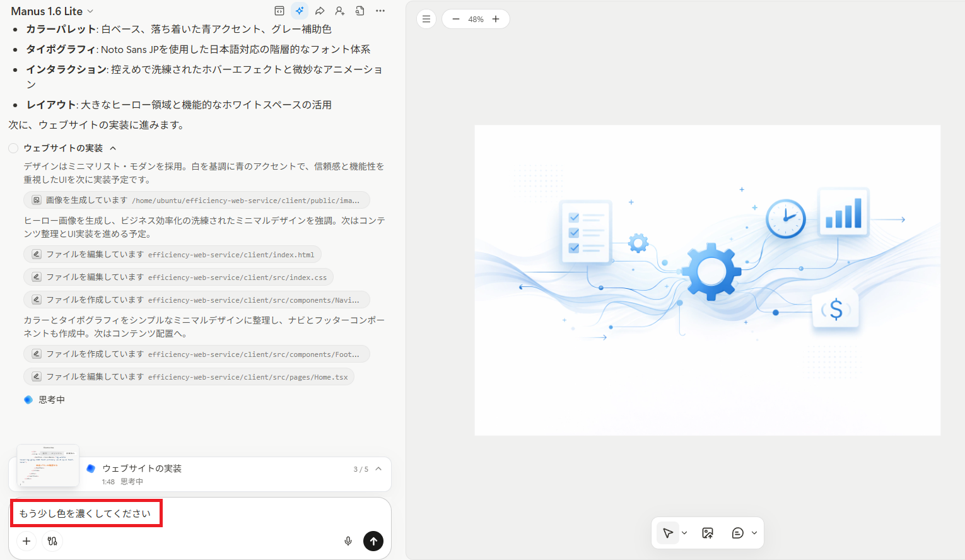Open the index.css file edit step

tap(179, 277)
